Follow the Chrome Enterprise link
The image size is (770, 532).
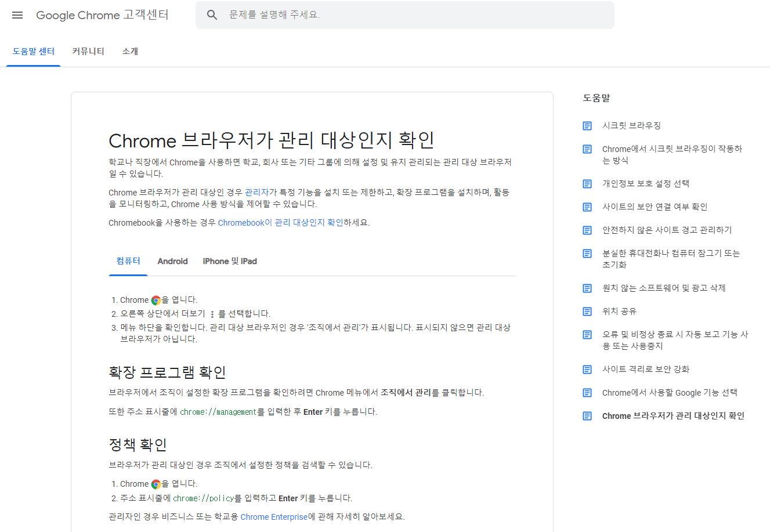point(274,517)
